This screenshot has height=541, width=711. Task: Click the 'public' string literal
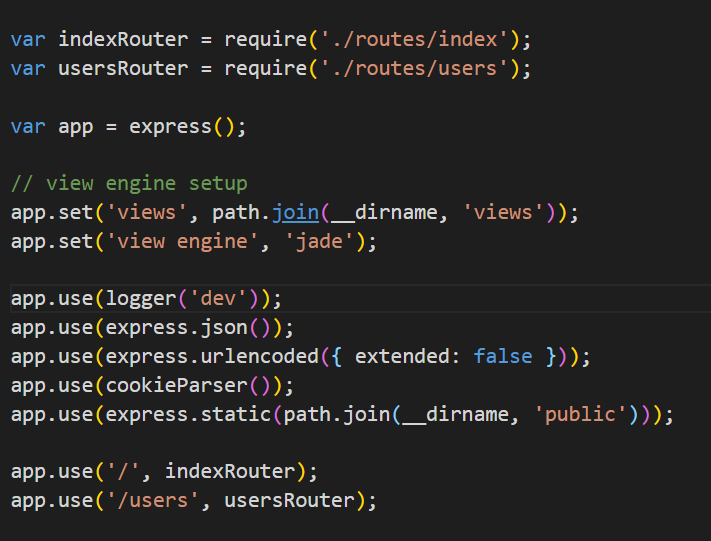(x=580, y=415)
